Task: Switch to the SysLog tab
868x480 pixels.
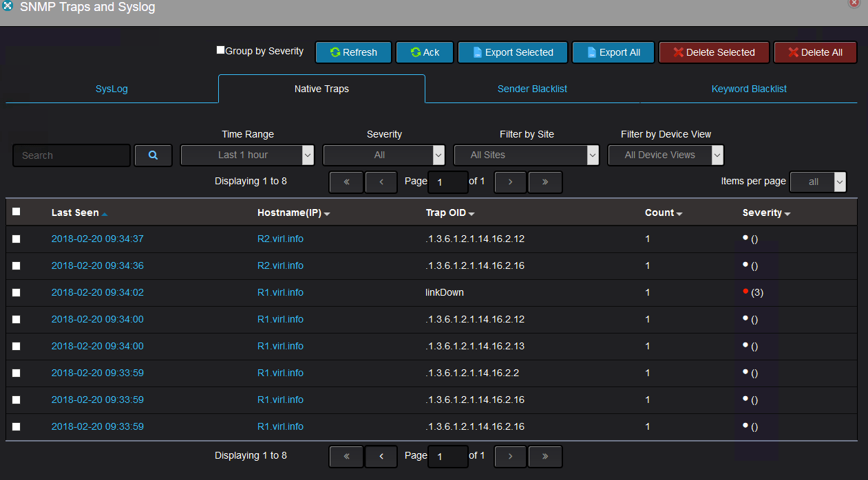Action: (x=111, y=89)
